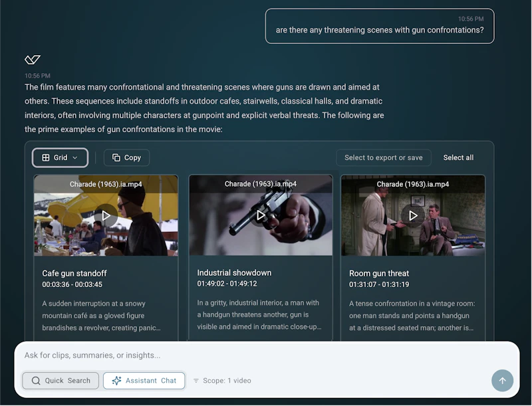This screenshot has width=532, height=406.
Task: Open the Scope: 1 video filter
Action: [x=222, y=381]
